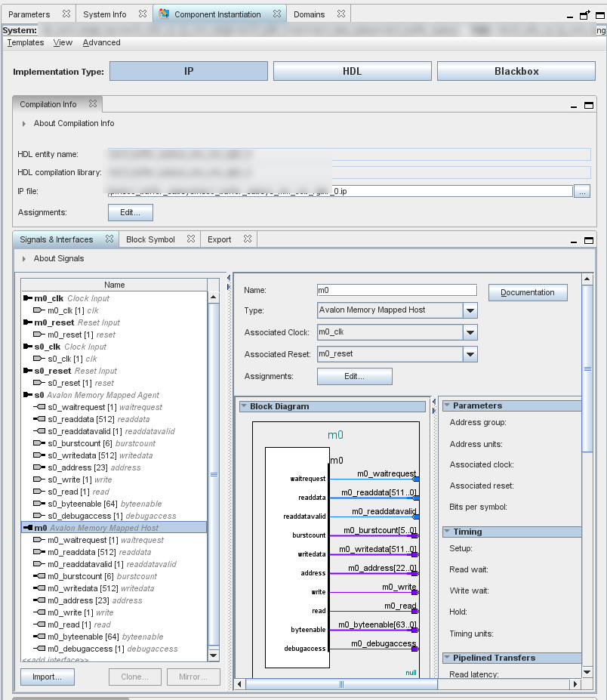This screenshot has height=700, width=607.
Task: Open the Type dropdown for Avalon Memory Mapped Host
Action: [470, 310]
